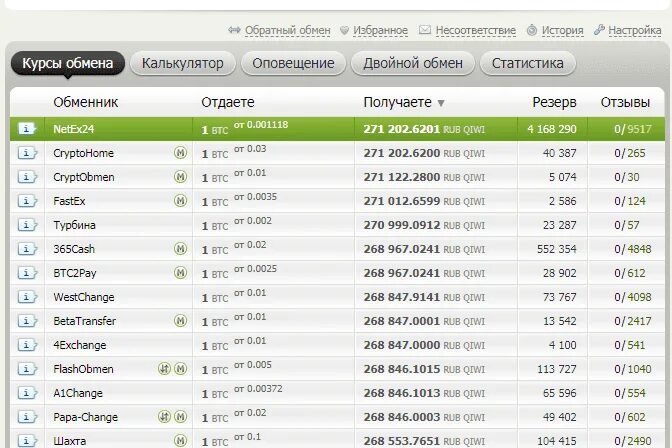Open NetEx24 reviews 0/9517
Screen dimensions: 672x448
click(633, 129)
